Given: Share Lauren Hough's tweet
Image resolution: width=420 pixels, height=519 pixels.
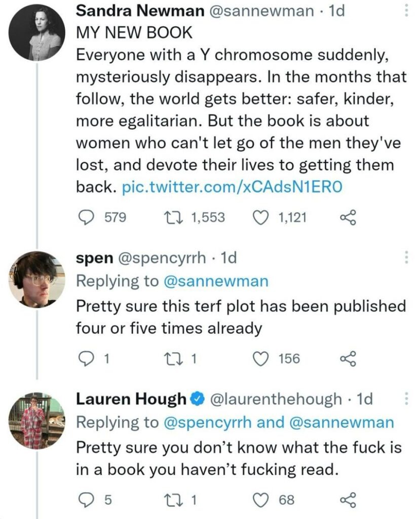Looking at the screenshot, I should 348,500.
